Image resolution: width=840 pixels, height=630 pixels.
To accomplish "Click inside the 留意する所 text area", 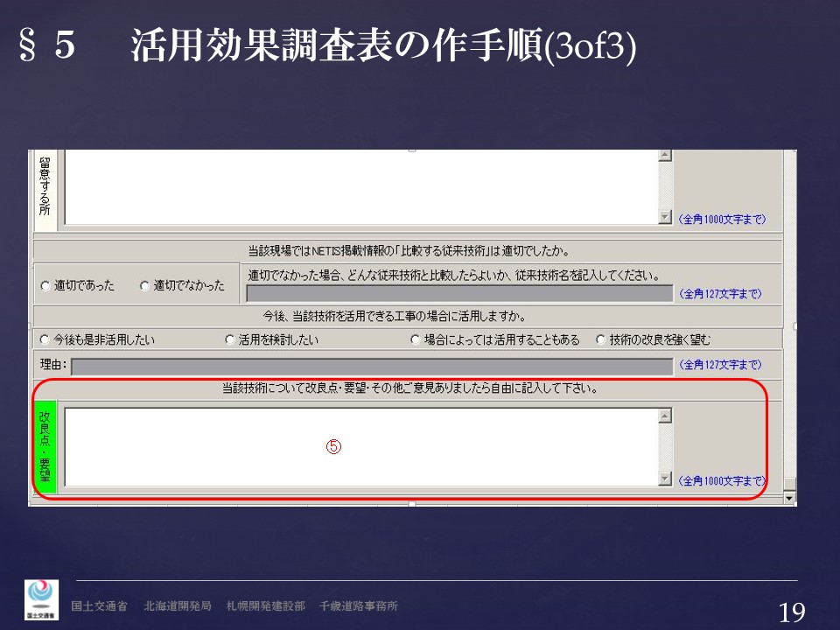I will (x=360, y=187).
